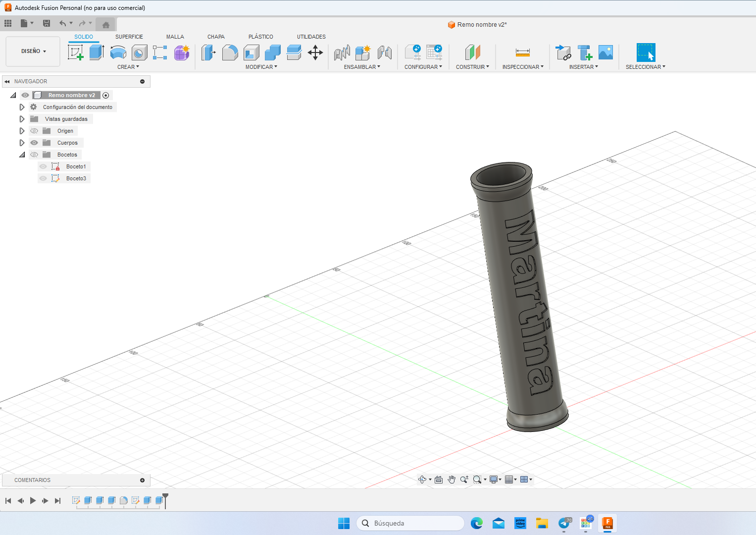Choose the Shell tool icon
This screenshot has width=756, height=535.
pos(252,53)
